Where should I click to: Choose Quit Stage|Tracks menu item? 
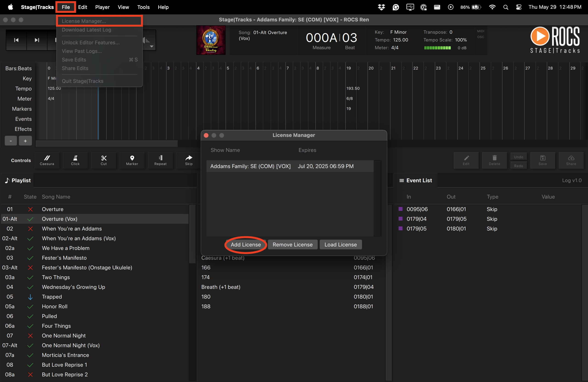point(99,81)
